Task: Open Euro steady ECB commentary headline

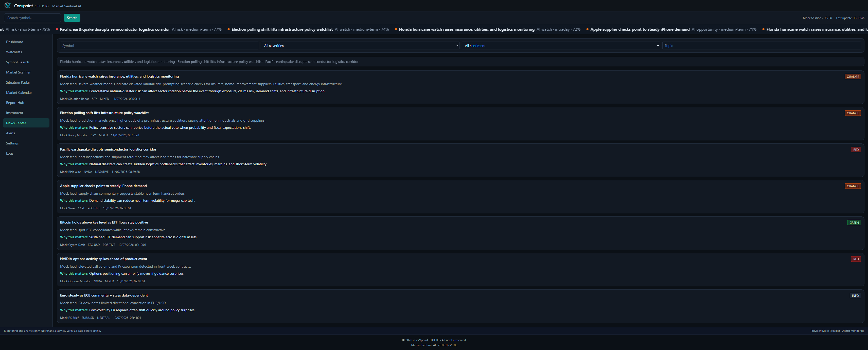Action: pyautogui.click(x=104, y=296)
